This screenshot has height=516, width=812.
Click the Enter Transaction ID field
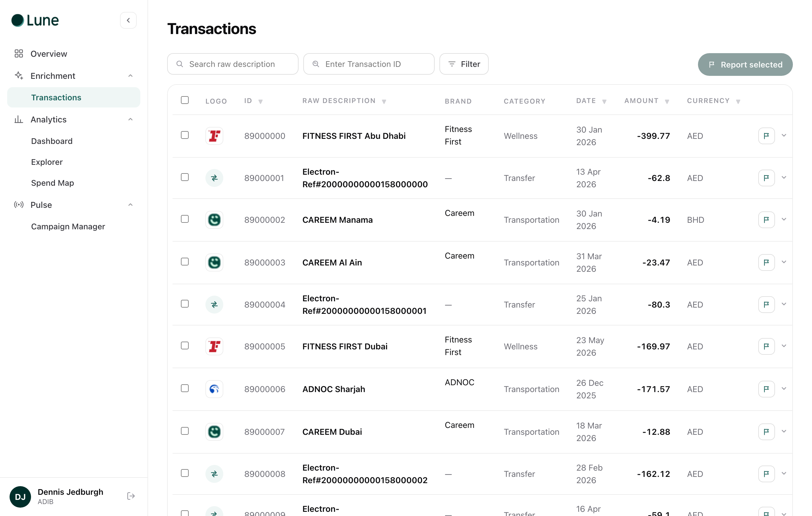pos(369,64)
